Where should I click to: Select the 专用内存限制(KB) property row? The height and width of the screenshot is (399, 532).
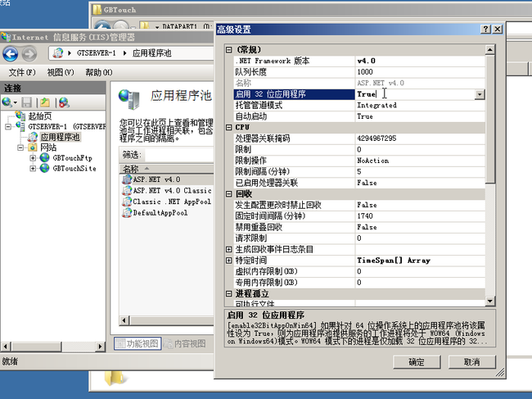(359, 283)
